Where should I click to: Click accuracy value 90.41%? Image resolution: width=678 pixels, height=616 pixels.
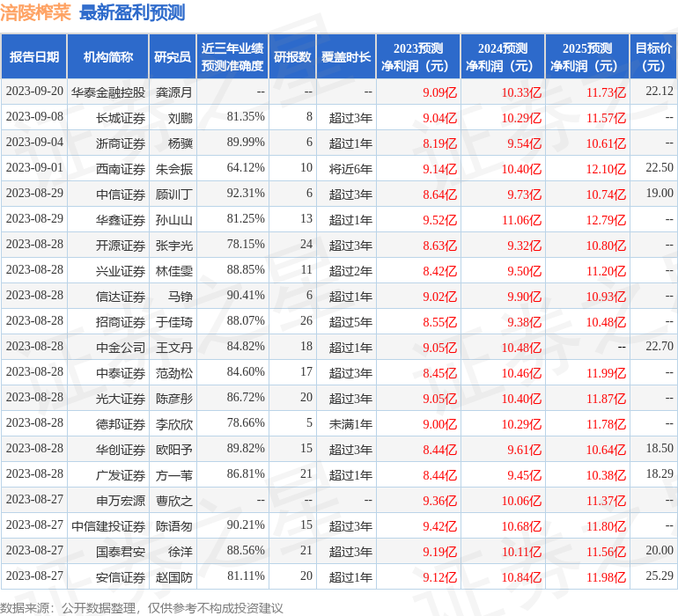pos(246,296)
